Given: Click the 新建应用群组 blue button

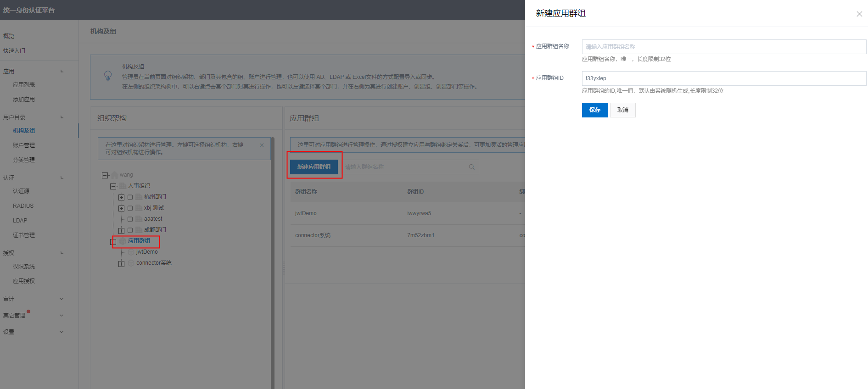Looking at the screenshot, I should pos(314,167).
